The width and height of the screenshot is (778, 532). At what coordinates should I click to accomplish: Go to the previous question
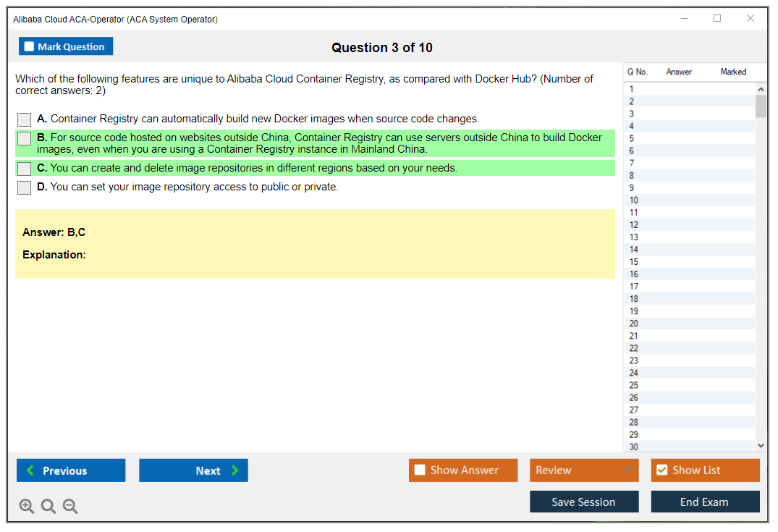(71, 470)
